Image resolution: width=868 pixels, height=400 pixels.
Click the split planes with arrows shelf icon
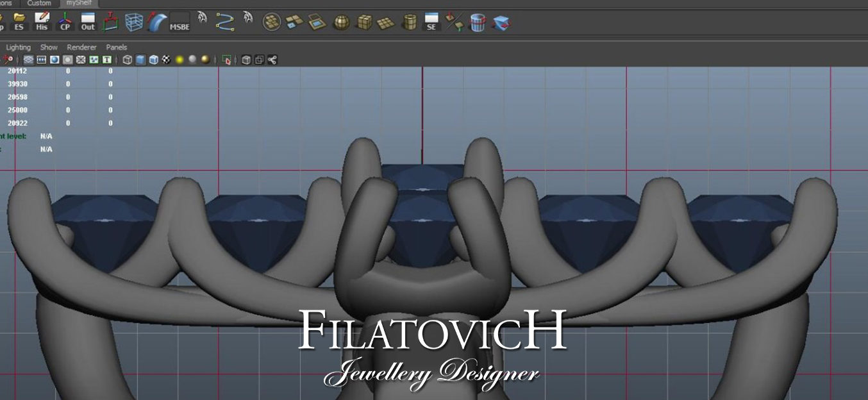(455, 22)
